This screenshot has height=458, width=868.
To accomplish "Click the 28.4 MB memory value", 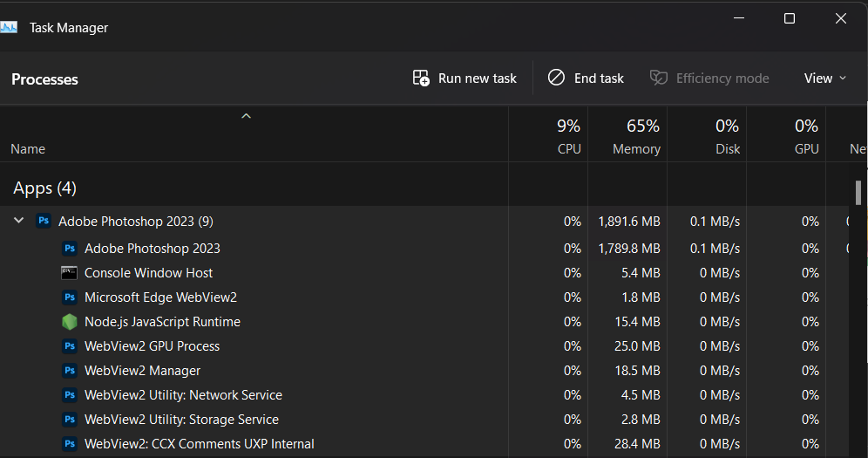I will pyautogui.click(x=637, y=443).
